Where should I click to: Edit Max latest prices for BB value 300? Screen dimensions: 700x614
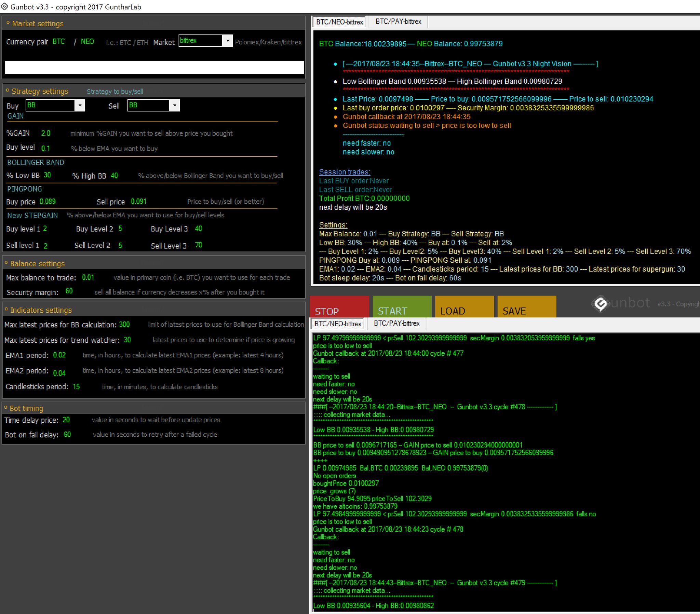tap(124, 325)
